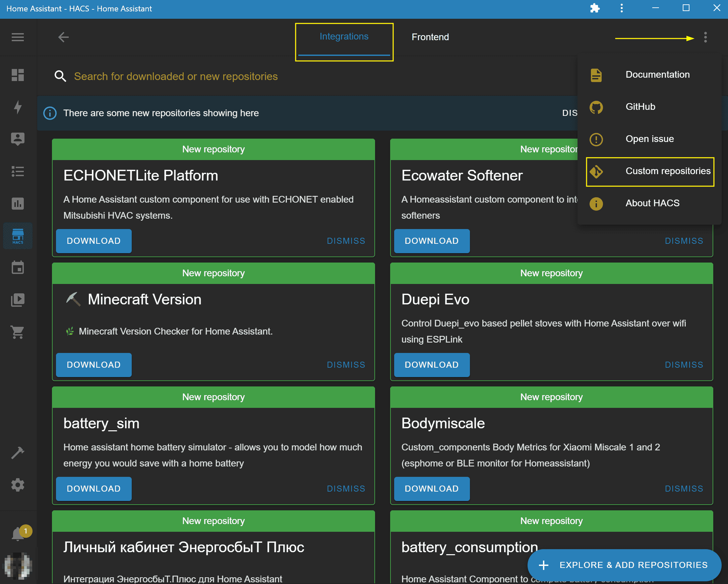Toggle the HACS three-dot overflow menu
Image resolution: width=728 pixels, height=584 pixels.
click(706, 37)
